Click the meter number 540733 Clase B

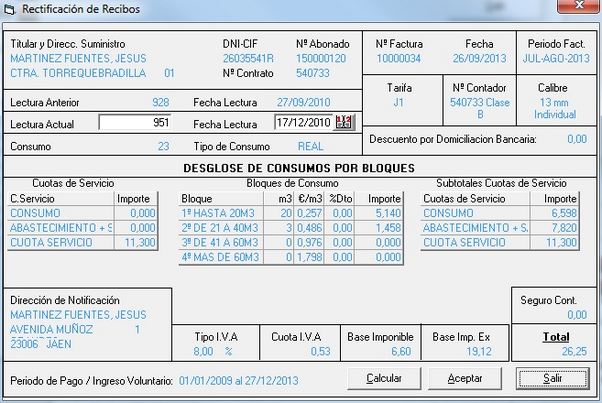[x=480, y=108]
